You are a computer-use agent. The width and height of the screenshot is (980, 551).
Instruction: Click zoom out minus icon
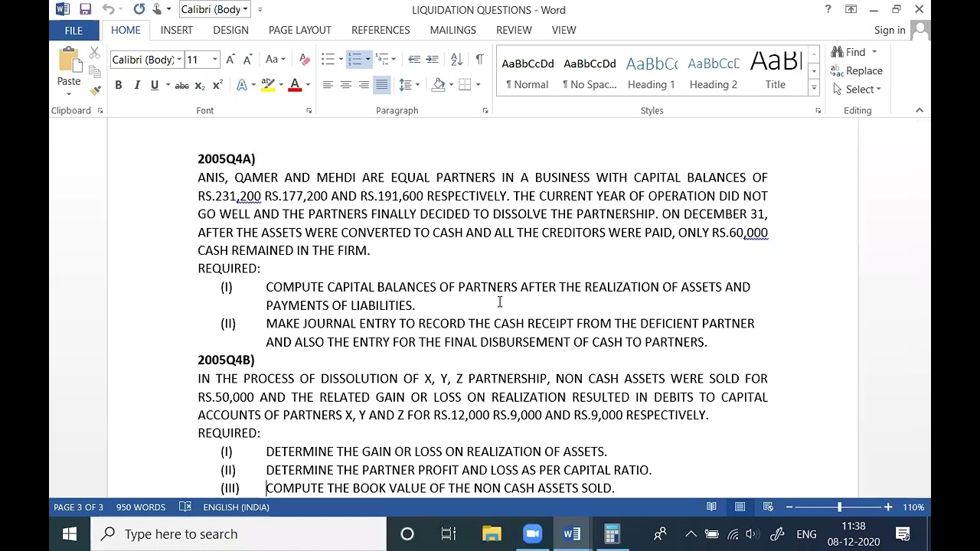789,507
